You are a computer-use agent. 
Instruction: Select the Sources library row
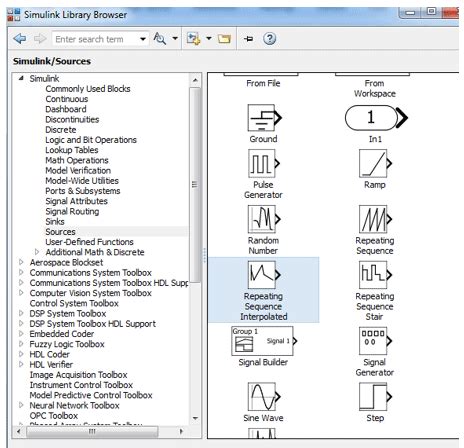(x=116, y=232)
